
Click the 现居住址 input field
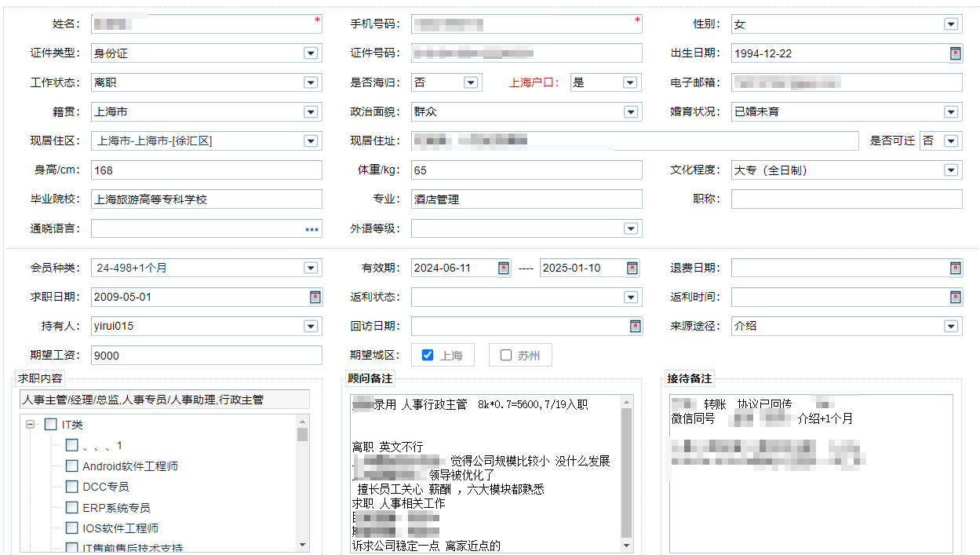coord(635,141)
